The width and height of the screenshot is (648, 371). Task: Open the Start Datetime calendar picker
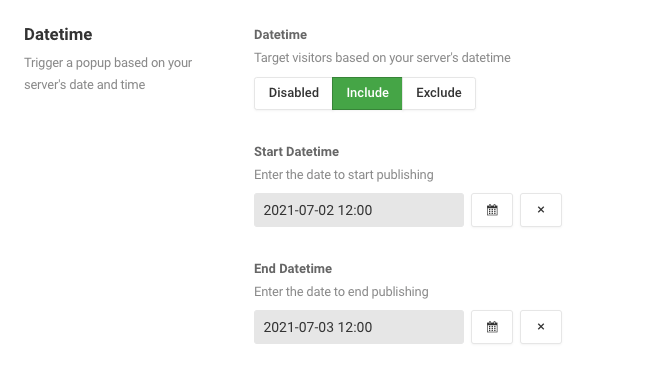coord(492,210)
